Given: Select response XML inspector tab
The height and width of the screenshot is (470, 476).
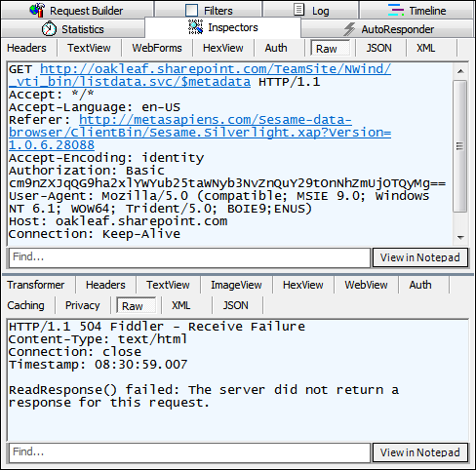Looking at the screenshot, I should [x=180, y=305].
